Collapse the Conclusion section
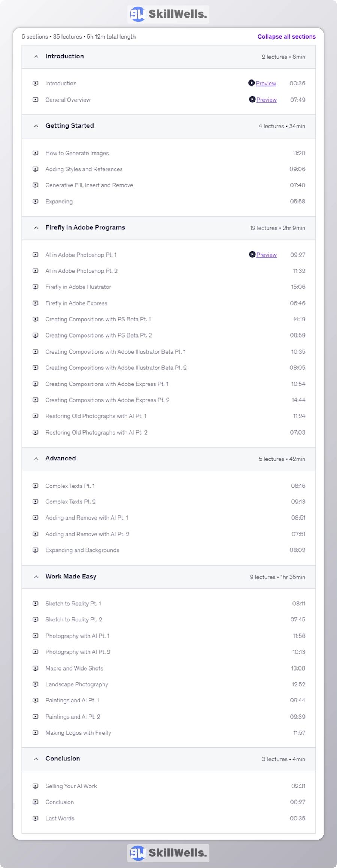 click(36, 759)
